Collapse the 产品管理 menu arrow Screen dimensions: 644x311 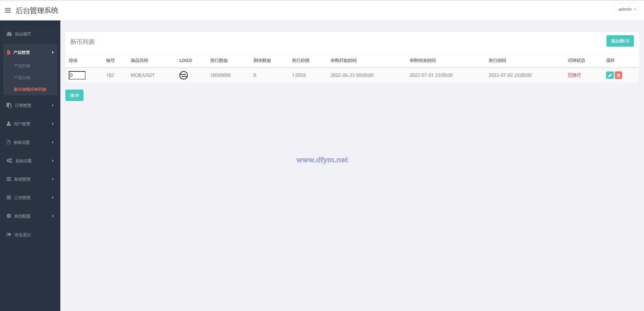click(x=53, y=52)
